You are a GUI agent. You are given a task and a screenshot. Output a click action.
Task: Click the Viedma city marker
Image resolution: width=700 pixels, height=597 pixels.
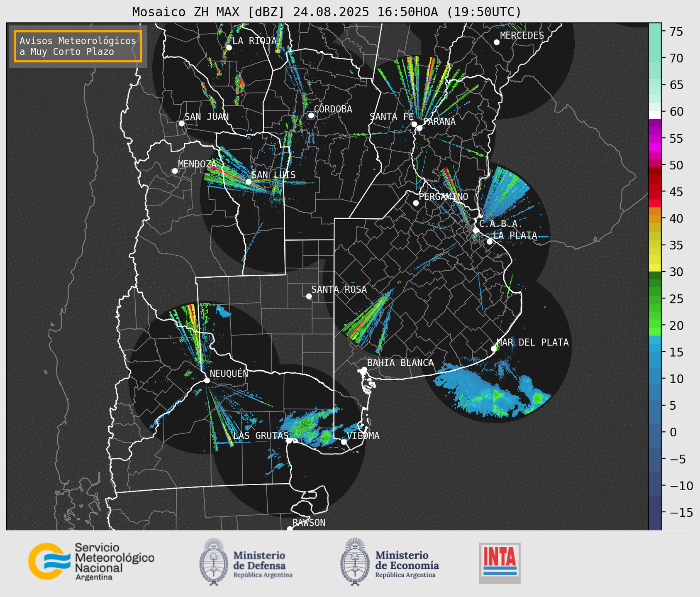pyautogui.click(x=344, y=442)
